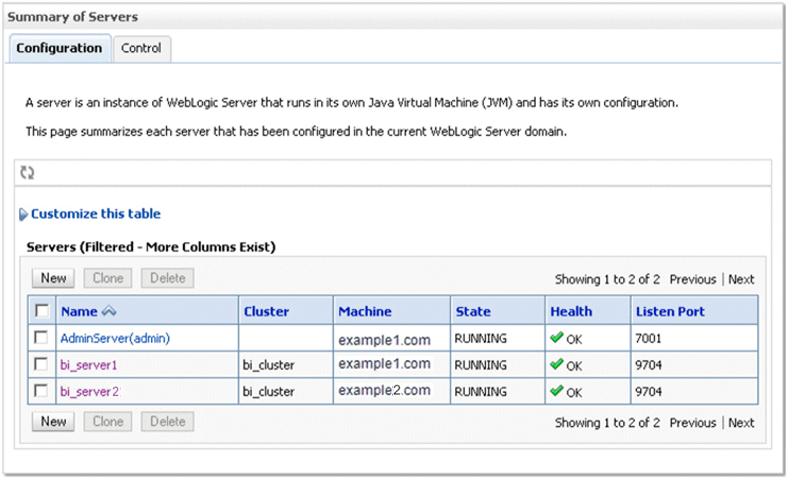
Task: Click the green check in bi_server2 row
Action: (x=556, y=391)
